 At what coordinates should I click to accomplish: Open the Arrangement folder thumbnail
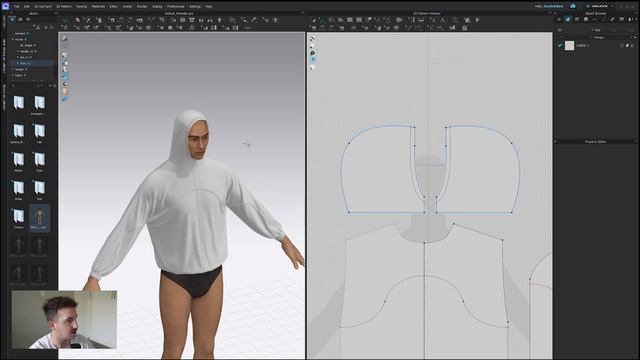[39, 104]
